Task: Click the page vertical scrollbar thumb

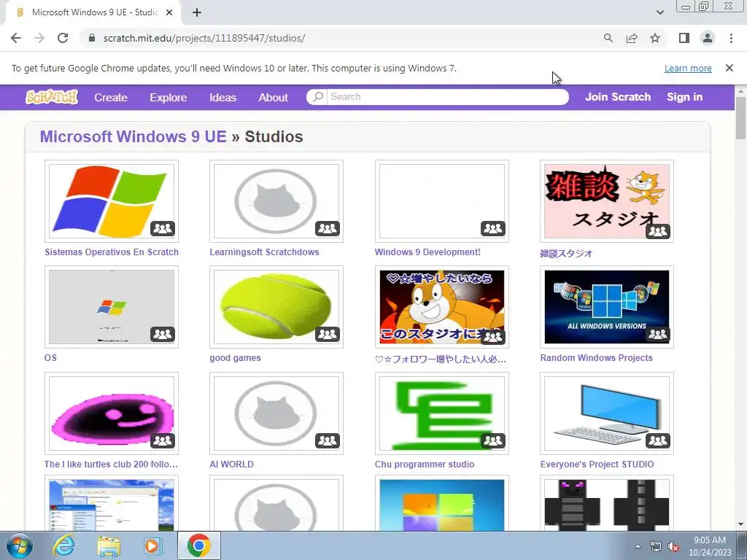Action: coord(741,117)
